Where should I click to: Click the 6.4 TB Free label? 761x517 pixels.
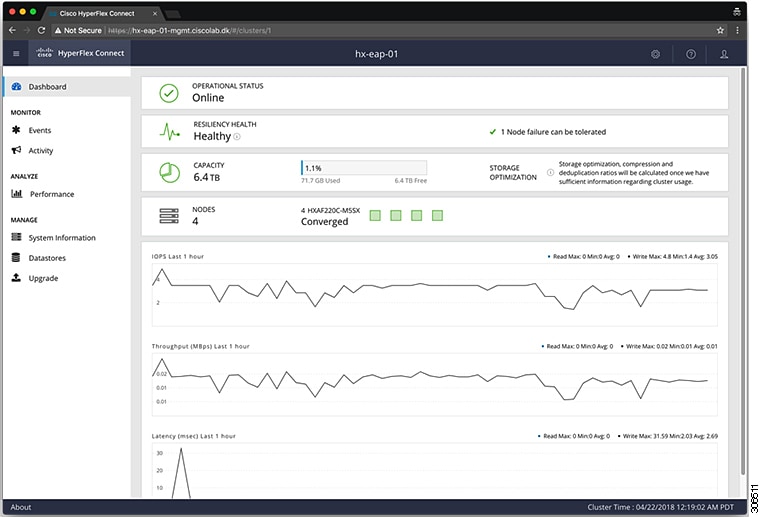click(411, 181)
